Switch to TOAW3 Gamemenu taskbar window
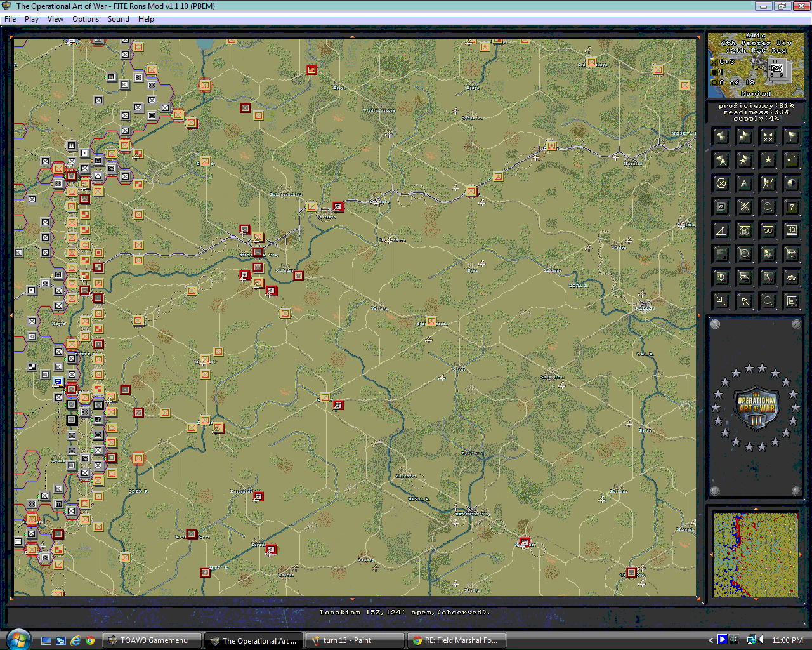The width and height of the screenshot is (812, 650). coord(154,640)
